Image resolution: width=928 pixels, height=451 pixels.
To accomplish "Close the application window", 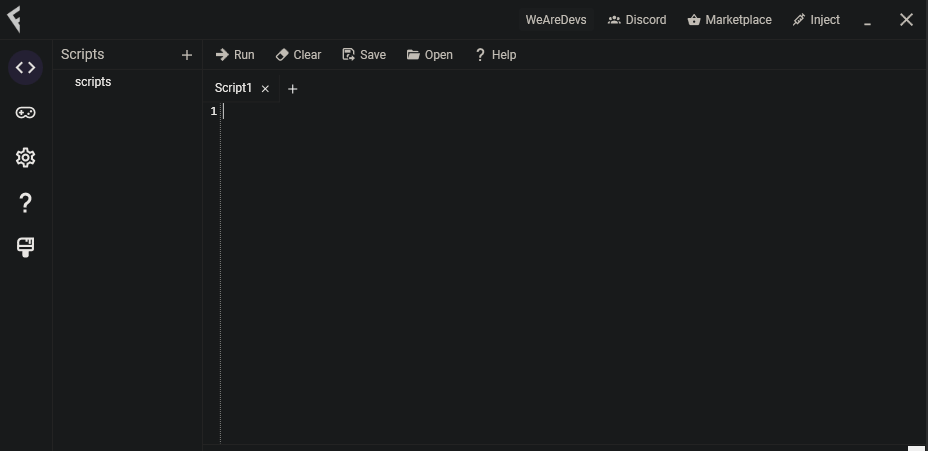I will coord(906,20).
